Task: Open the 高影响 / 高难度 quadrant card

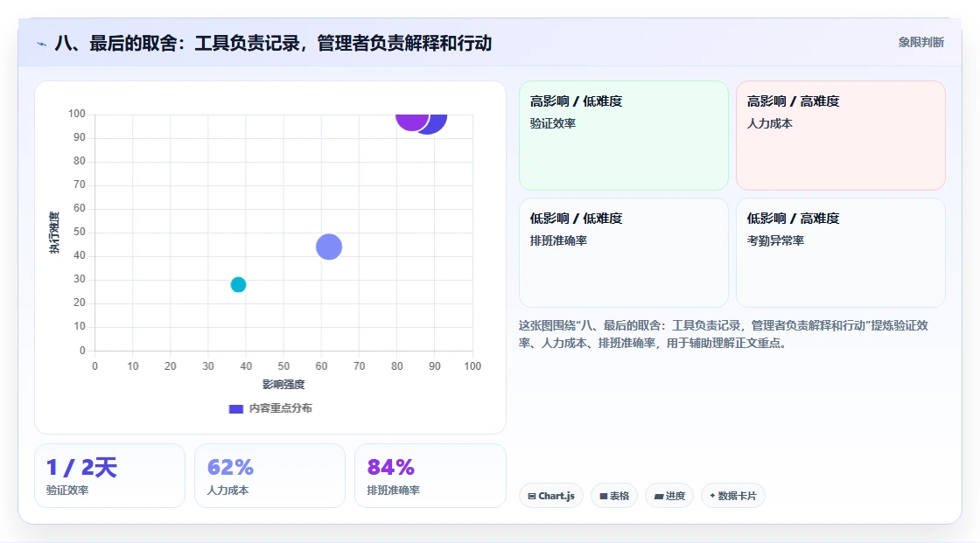Action: pyautogui.click(x=841, y=136)
